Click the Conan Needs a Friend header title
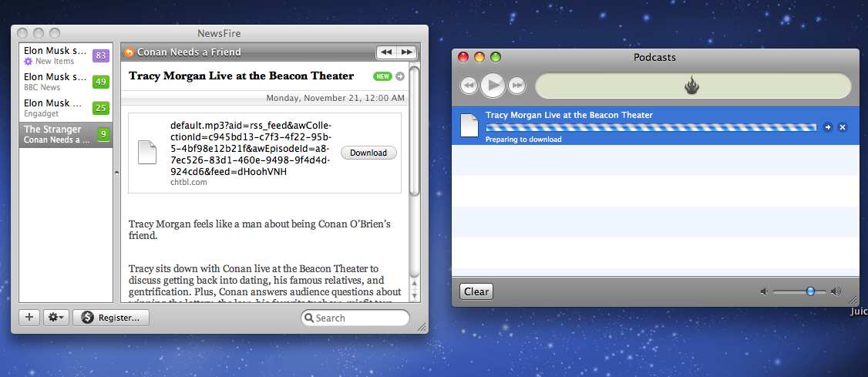Screen dimensions: 868x377 click(x=189, y=52)
